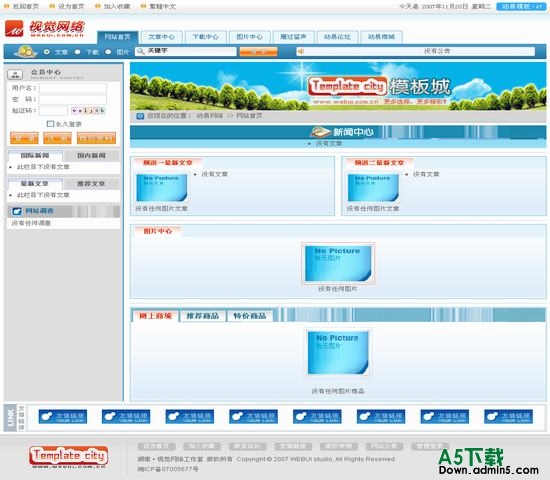
Task: Select the 特价商品 shop tab
Action: (250, 316)
